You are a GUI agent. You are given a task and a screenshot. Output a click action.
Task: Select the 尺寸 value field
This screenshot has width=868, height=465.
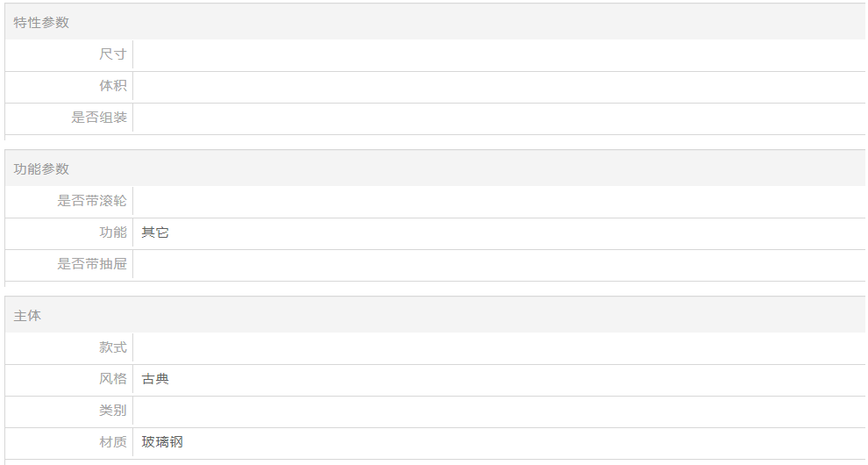tap(500, 54)
